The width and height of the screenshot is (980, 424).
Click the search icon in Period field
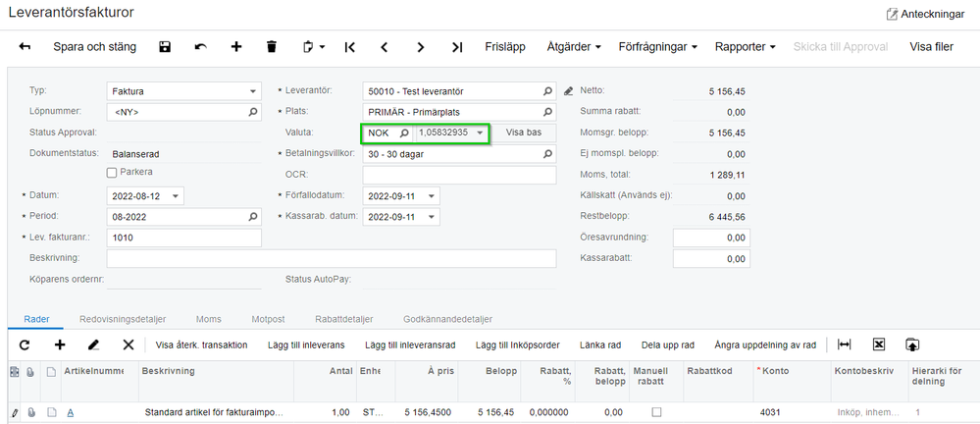tap(253, 216)
